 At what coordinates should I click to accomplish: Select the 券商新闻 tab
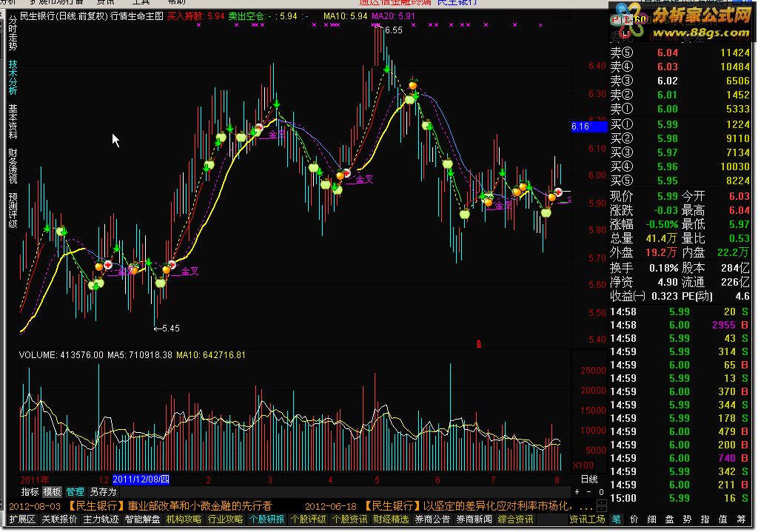point(474,519)
